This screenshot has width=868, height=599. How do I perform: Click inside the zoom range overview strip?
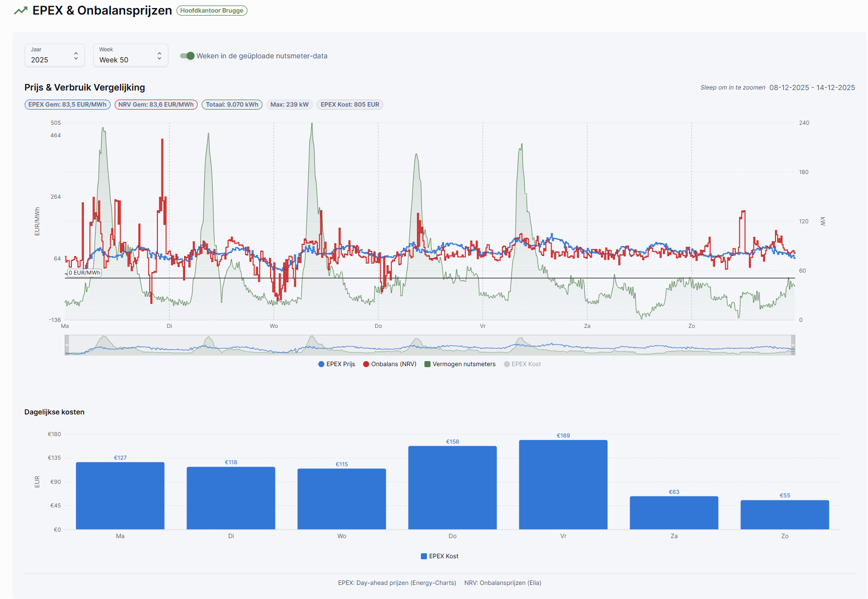tap(430, 345)
